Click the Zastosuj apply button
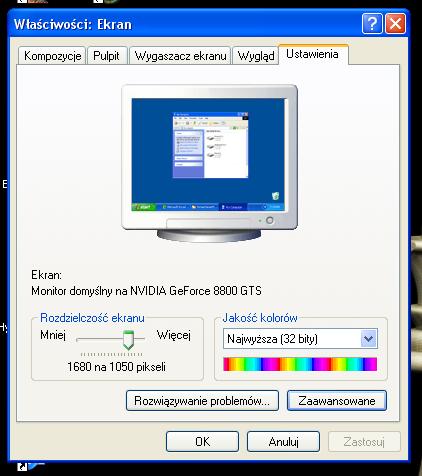The height and width of the screenshot is (476, 422). (364, 441)
